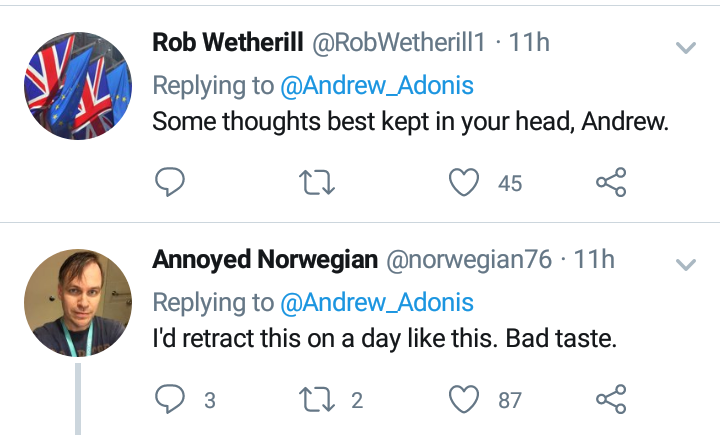Visit the @RobWetherill1 handle
This screenshot has height=435, width=720.
click(x=399, y=42)
